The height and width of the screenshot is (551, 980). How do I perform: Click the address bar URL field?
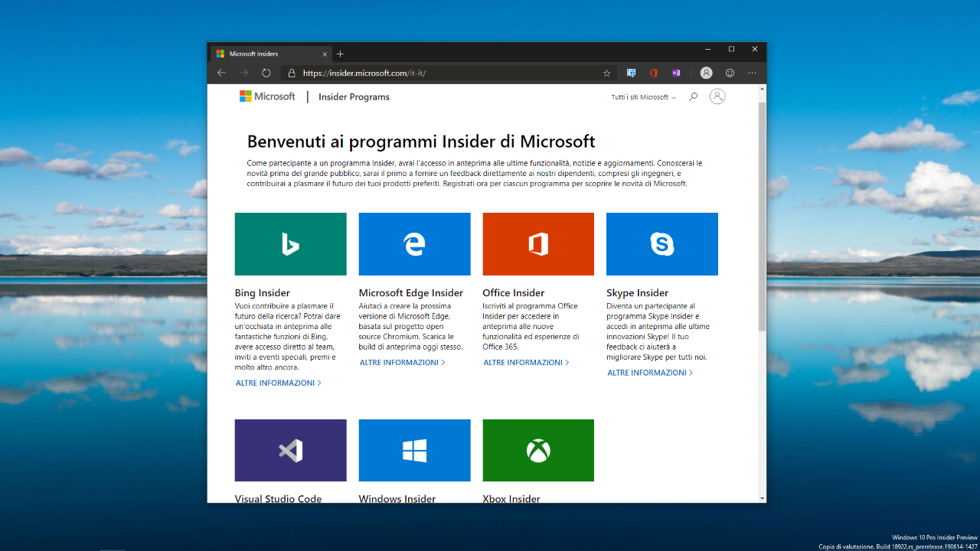[x=448, y=73]
